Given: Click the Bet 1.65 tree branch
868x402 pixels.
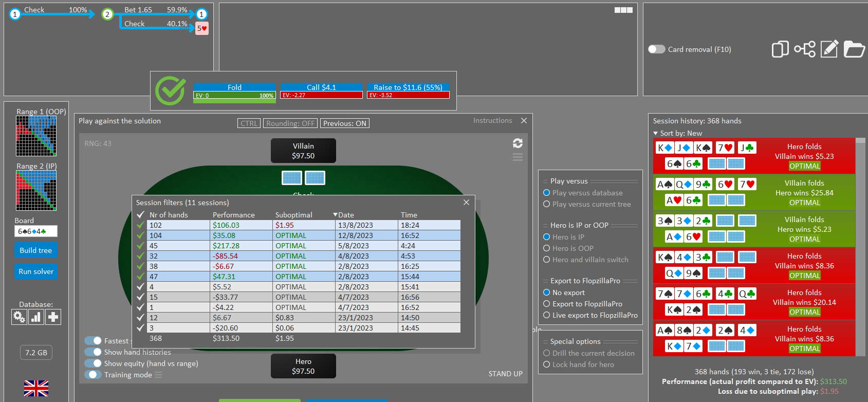Looking at the screenshot, I should tap(156, 10).
